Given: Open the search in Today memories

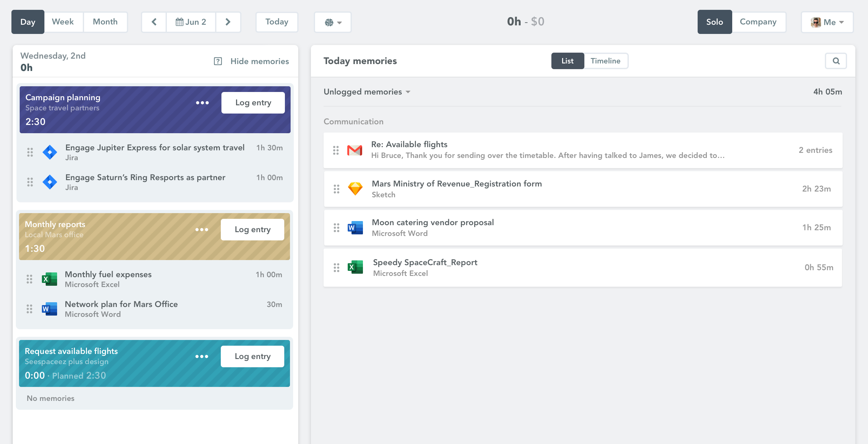Looking at the screenshot, I should [836, 61].
